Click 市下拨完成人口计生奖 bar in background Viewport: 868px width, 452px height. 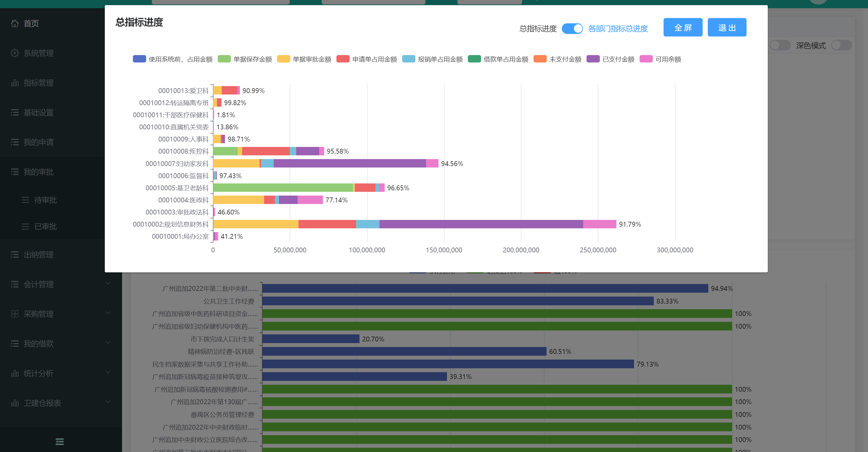pos(311,339)
